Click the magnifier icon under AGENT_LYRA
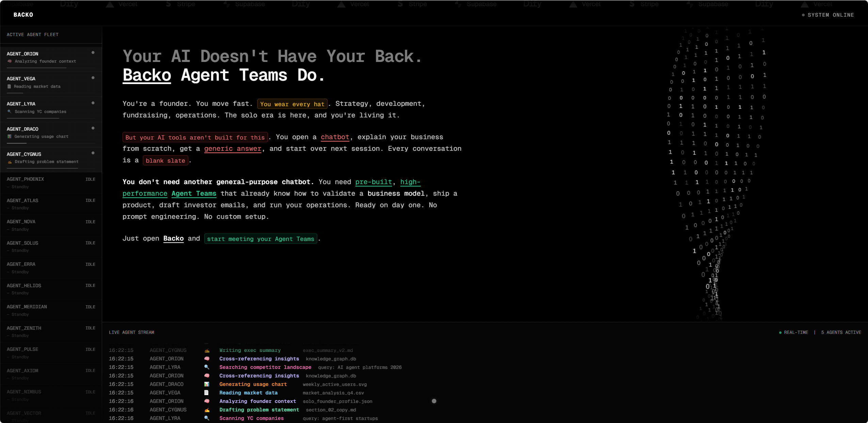Screen dimensions: 868x423 click(10, 112)
